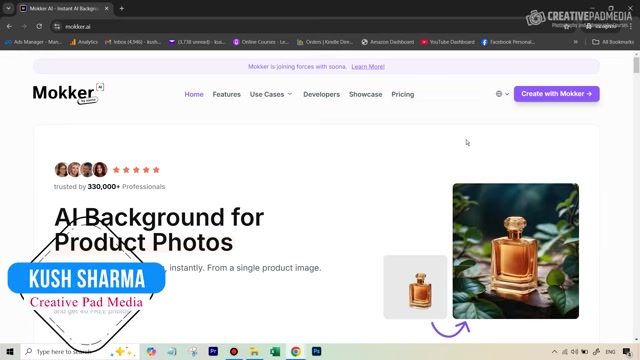
Task: Click the browser back arrow
Action: 9,26
